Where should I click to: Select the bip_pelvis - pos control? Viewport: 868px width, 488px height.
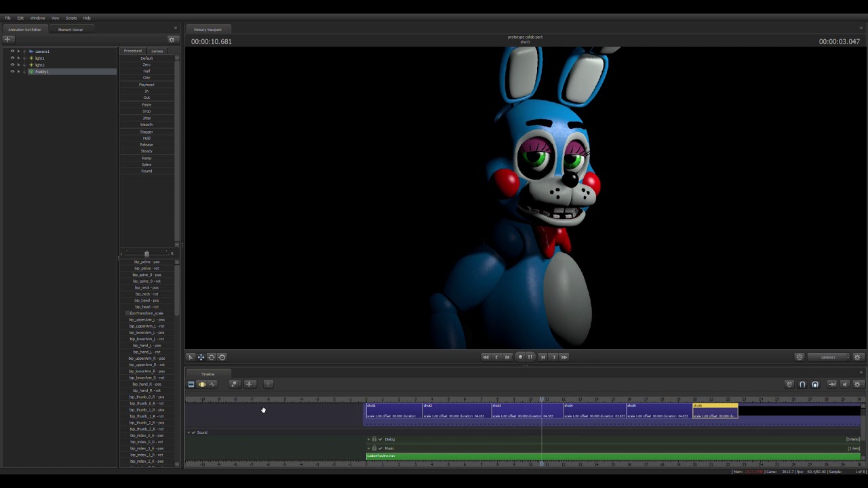click(x=146, y=262)
